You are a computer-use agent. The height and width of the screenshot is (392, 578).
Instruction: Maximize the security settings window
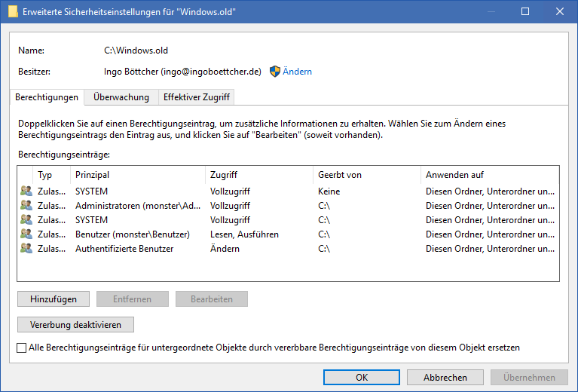(525, 11)
